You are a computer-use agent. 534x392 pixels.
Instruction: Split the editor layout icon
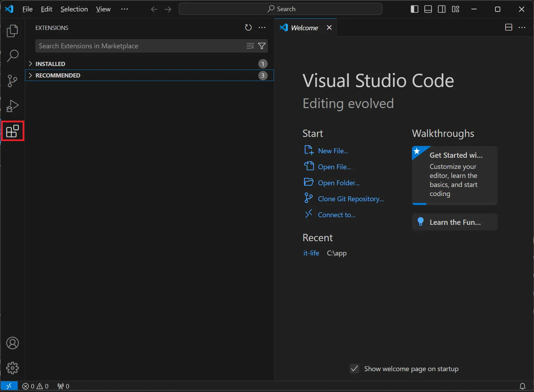click(x=509, y=27)
